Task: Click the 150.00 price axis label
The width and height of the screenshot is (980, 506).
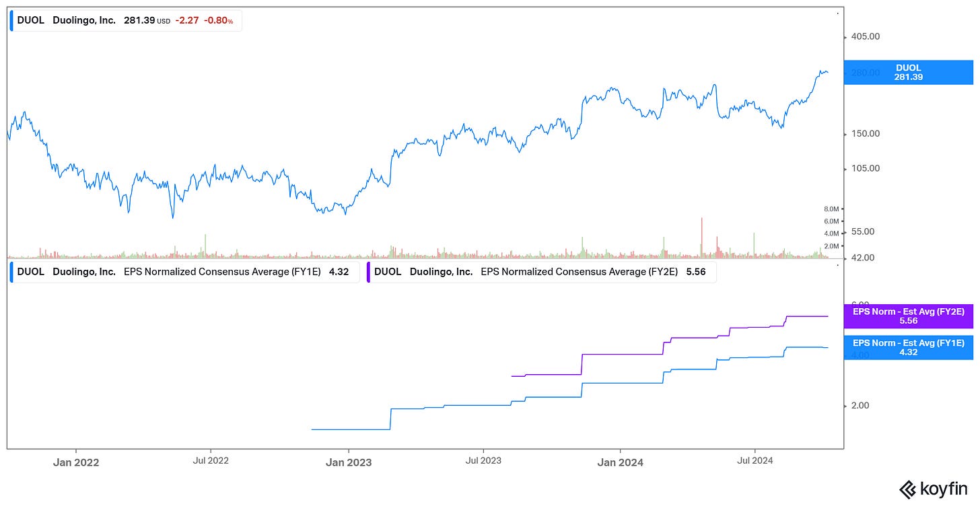Action: tap(866, 133)
